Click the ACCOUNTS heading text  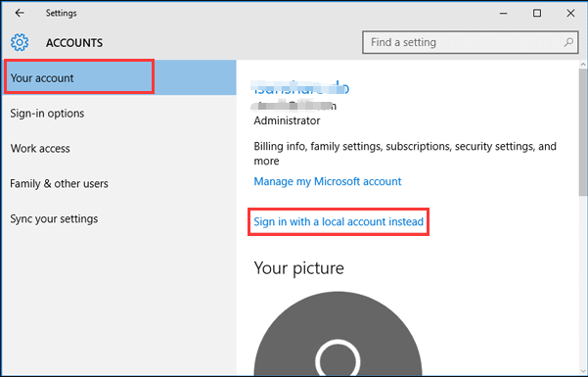point(74,43)
